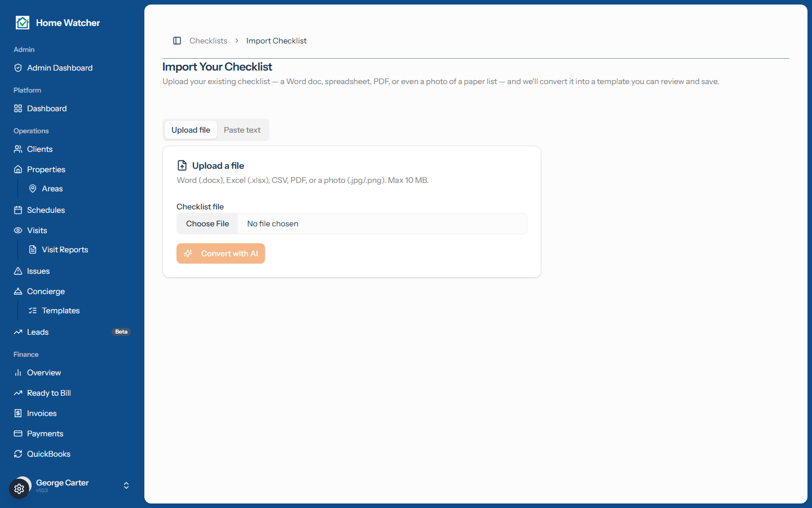Open the settings gear icon
The height and width of the screenshot is (508, 812).
click(19, 489)
